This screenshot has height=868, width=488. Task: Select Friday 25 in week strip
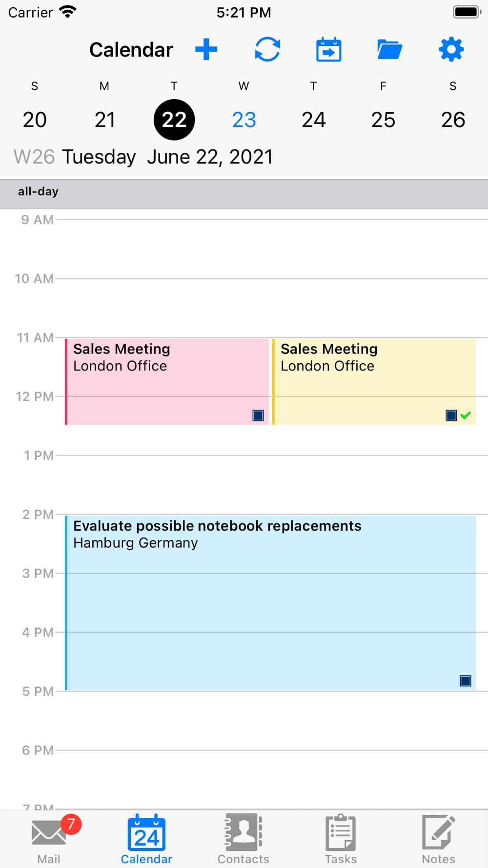click(383, 120)
